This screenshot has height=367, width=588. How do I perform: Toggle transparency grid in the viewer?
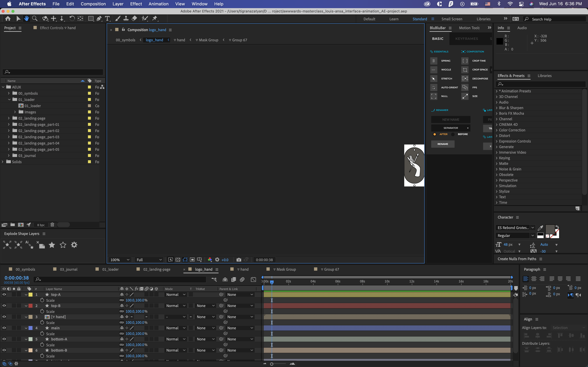pyautogui.click(x=178, y=260)
